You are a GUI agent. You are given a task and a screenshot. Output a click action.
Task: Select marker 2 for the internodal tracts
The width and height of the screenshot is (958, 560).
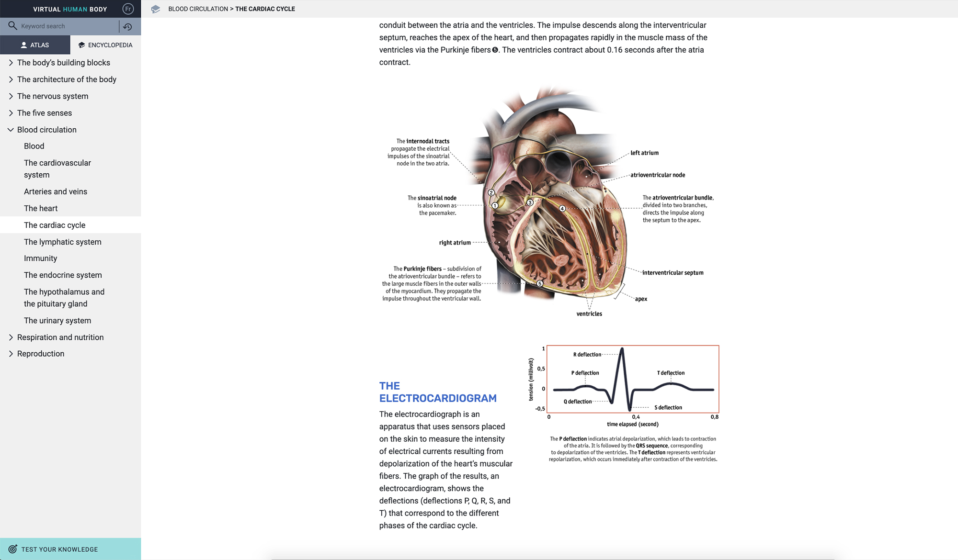491,193
